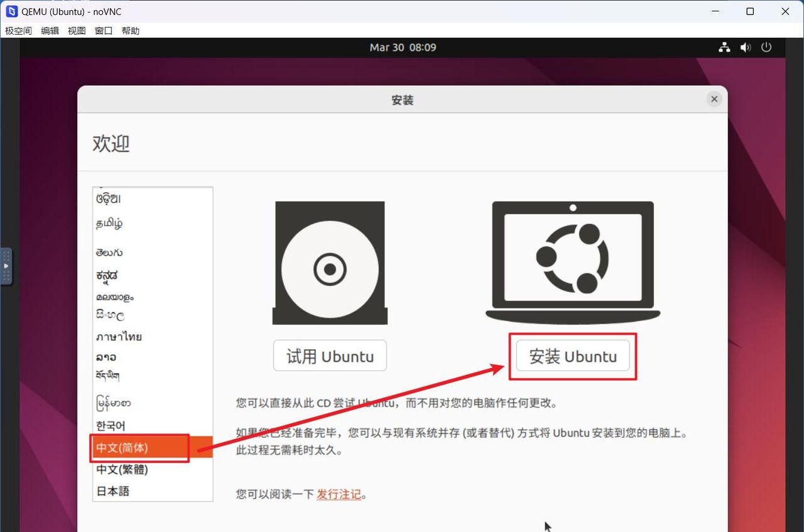Close the 安装 installer dialog
Screen dimensions: 804x532
(x=714, y=99)
